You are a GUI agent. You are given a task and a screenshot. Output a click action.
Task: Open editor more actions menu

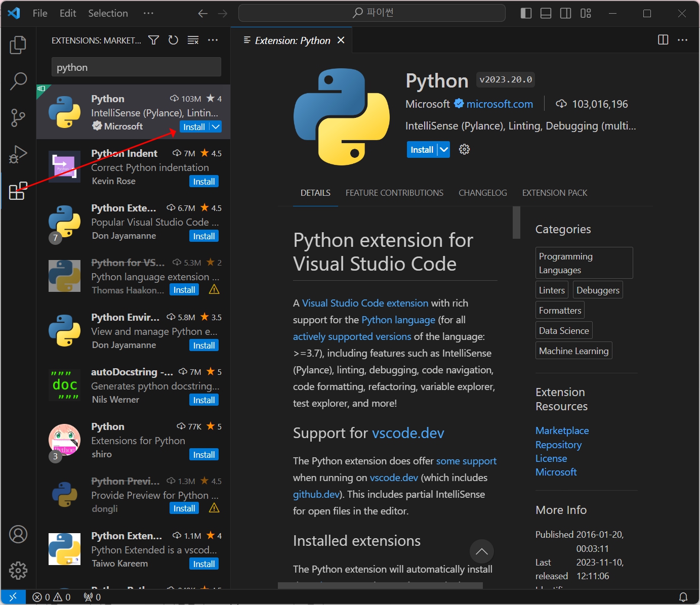coord(682,40)
